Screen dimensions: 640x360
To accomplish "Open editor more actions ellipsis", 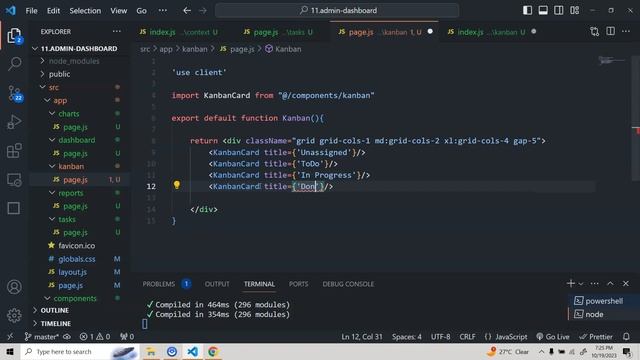I will 626,31.
